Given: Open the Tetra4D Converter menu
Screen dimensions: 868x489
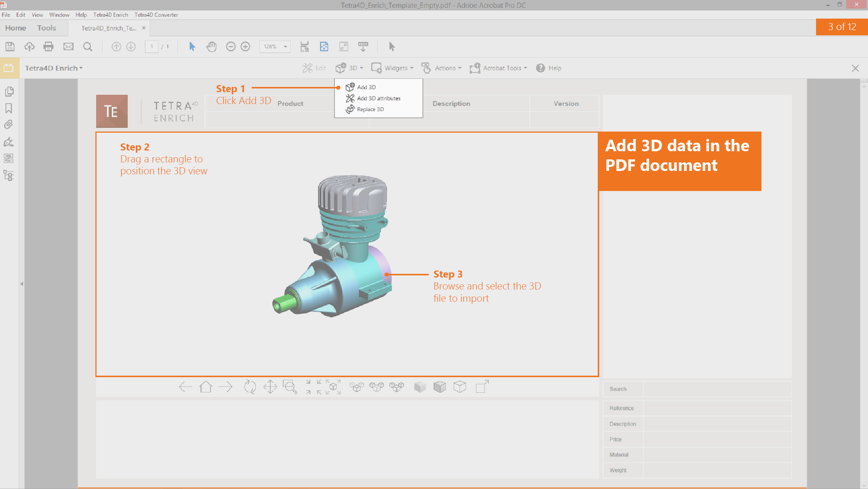Looking at the screenshot, I should point(156,15).
